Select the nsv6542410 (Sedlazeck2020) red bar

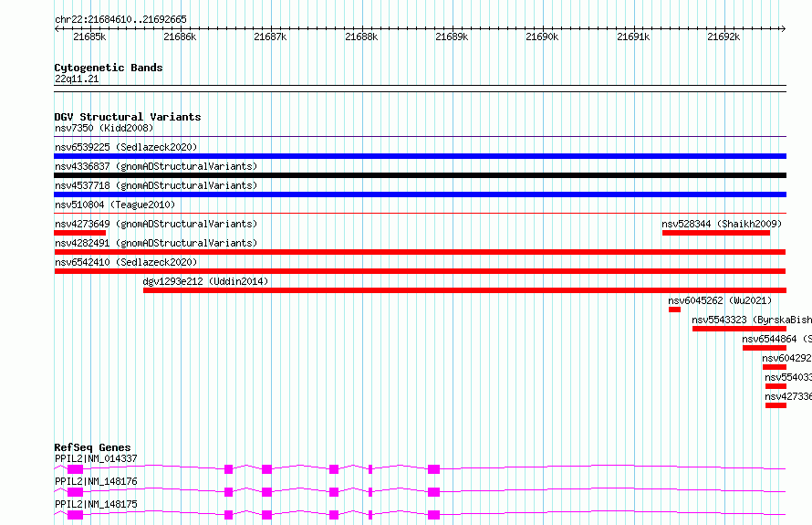420,271
